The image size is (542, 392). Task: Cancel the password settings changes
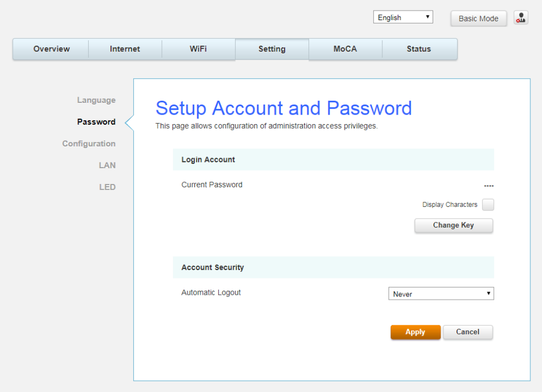468,332
